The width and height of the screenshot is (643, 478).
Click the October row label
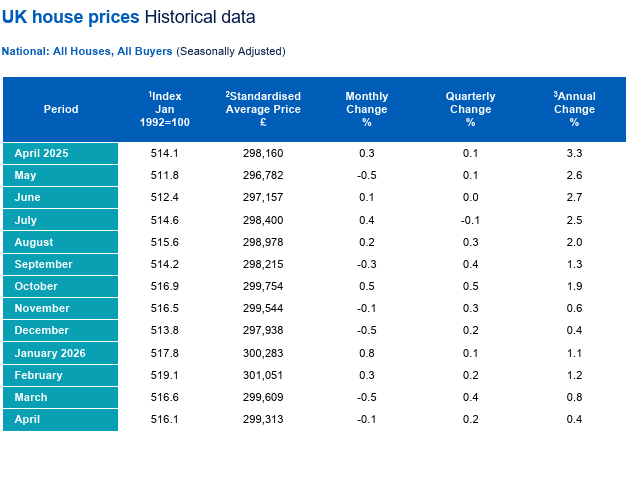coord(60,287)
